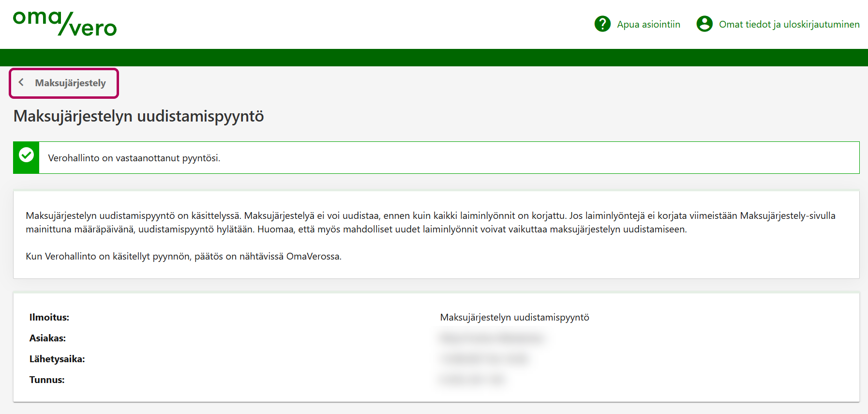Screen dimensions: 868x414
Task: Go back to Maksujärjestely page
Action: 70,83
